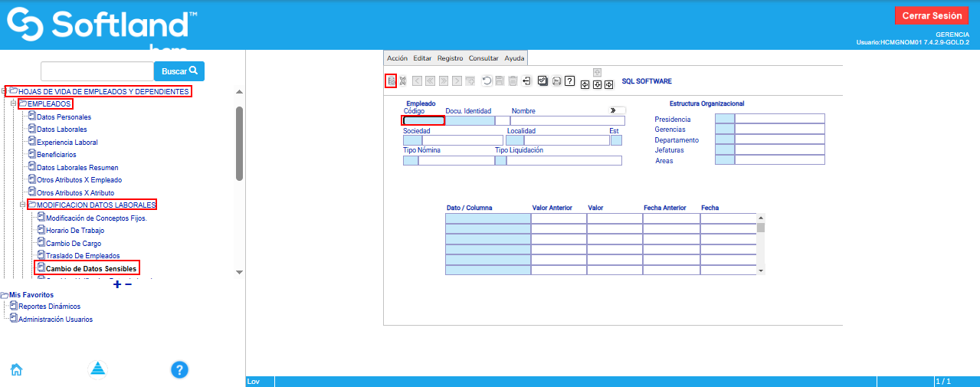Go to the home icon in sidebar
The width and height of the screenshot is (980, 387).
click(16, 369)
